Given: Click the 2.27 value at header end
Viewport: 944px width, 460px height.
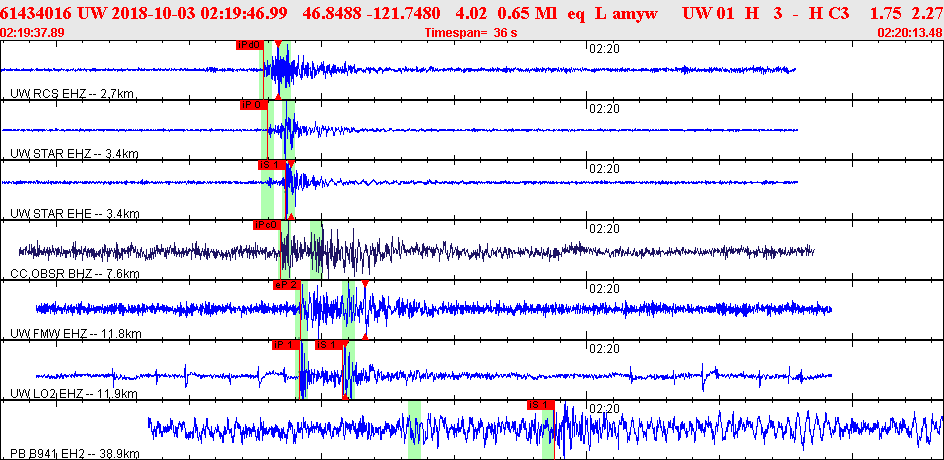Looking at the screenshot, I should coord(929,13).
